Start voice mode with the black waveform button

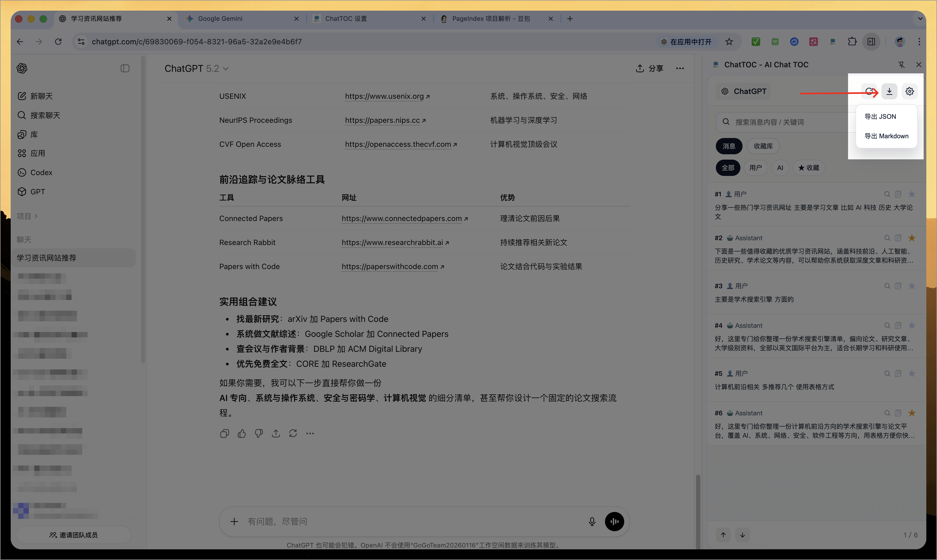point(614,521)
